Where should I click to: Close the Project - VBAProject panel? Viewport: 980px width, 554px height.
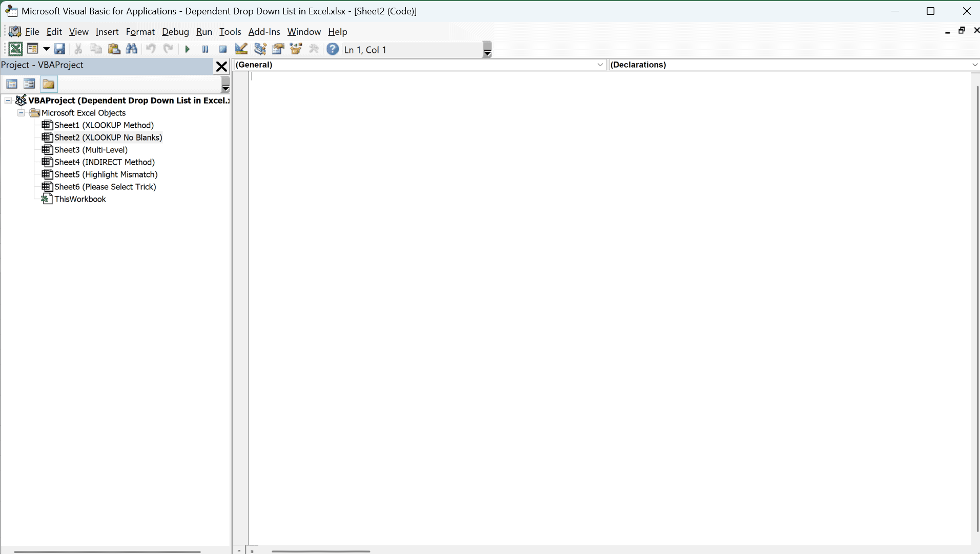(221, 67)
